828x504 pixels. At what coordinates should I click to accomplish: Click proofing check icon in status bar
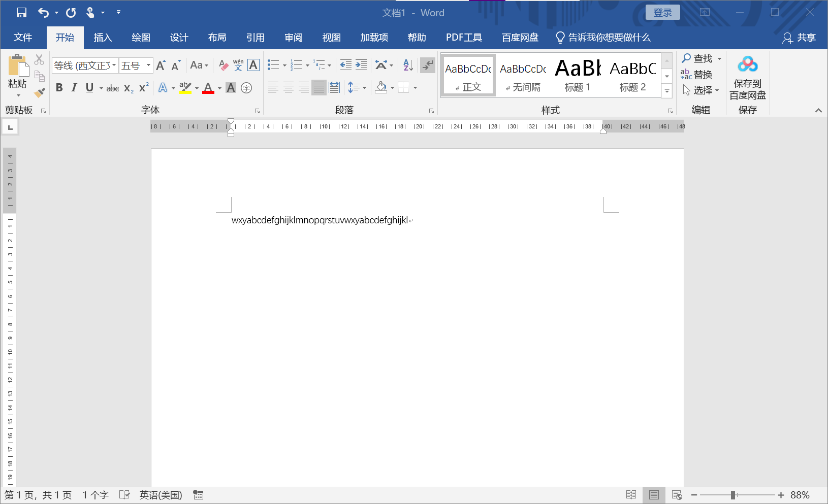pyautogui.click(x=124, y=495)
